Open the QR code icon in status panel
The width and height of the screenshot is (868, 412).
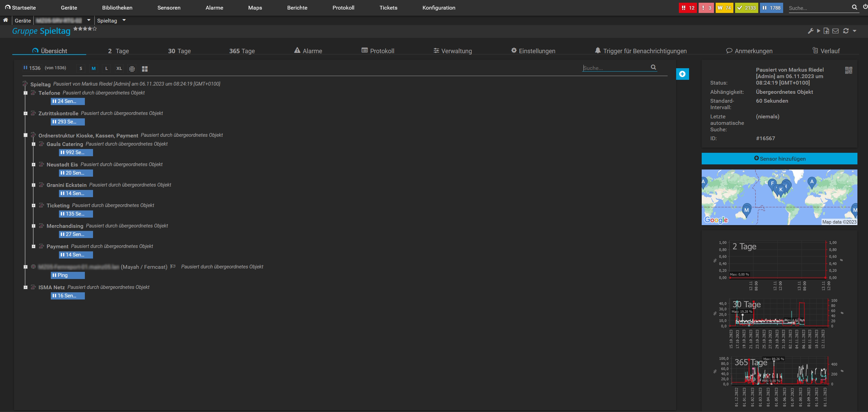pos(848,70)
